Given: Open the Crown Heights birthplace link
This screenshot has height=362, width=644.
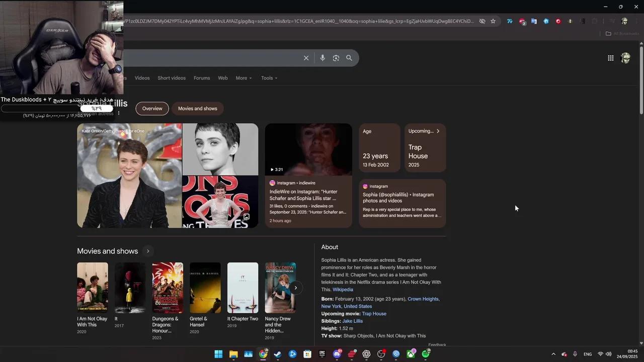Looking at the screenshot, I should coord(423,299).
